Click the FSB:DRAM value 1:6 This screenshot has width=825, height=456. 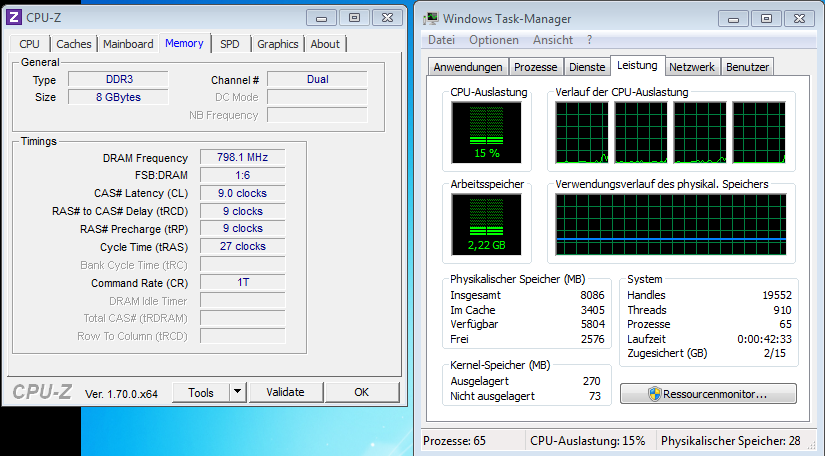point(243,175)
